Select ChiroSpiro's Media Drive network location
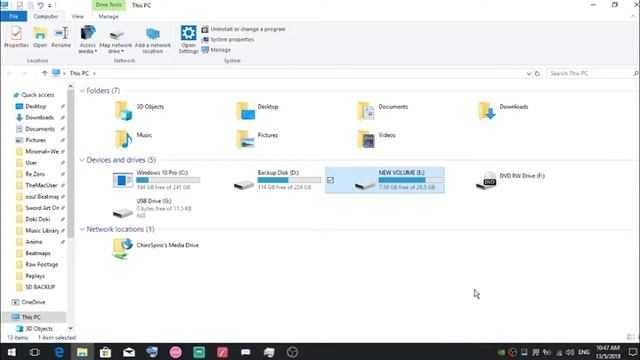 coord(156,249)
